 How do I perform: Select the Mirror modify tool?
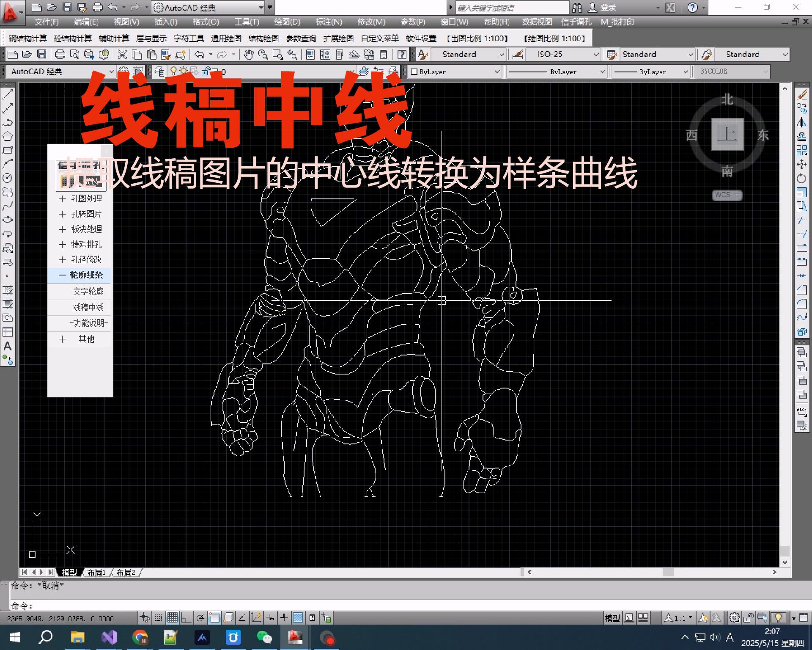(x=802, y=123)
